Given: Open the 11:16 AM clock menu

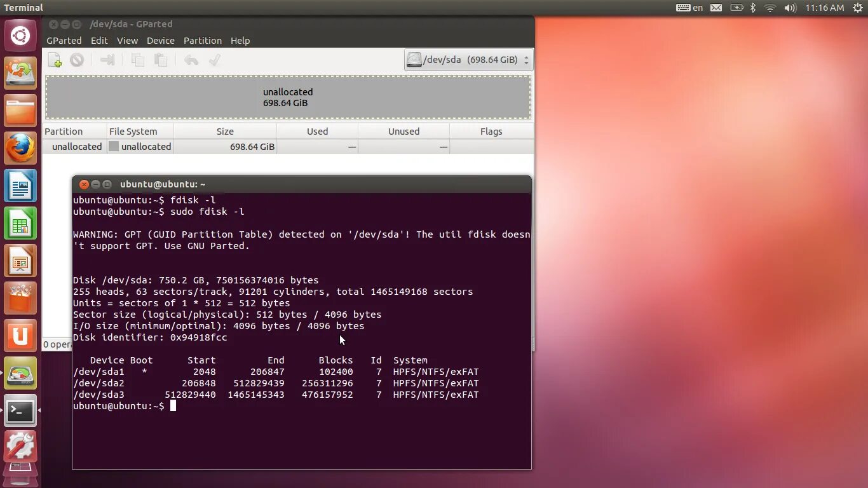Looking at the screenshot, I should pyautogui.click(x=824, y=8).
